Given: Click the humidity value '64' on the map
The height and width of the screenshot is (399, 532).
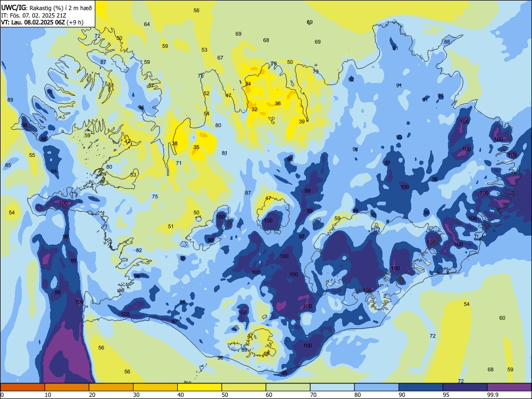Looking at the screenshot, I should coord(147,24).
